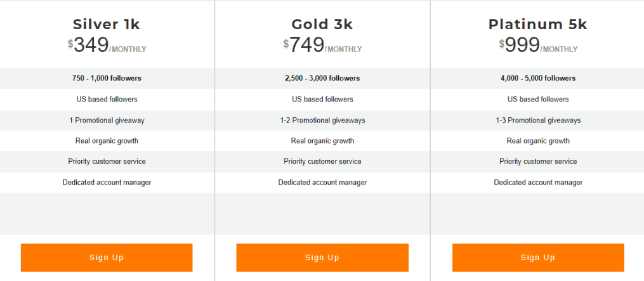This screenshot has width=644, height=281.
Task: Click 1 Promotional giveaway text
Action: [107, 121]
